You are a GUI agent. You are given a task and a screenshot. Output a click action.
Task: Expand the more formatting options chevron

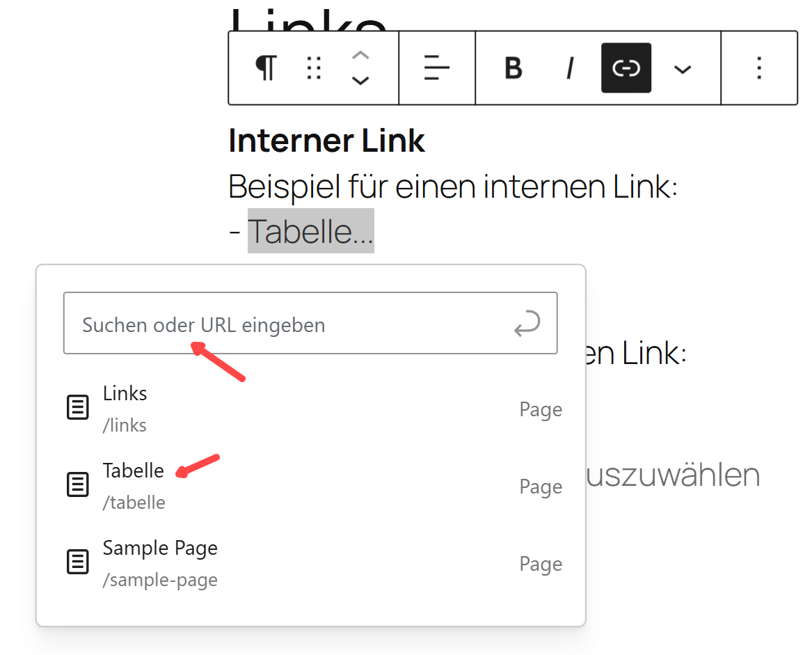click(683, 68)
